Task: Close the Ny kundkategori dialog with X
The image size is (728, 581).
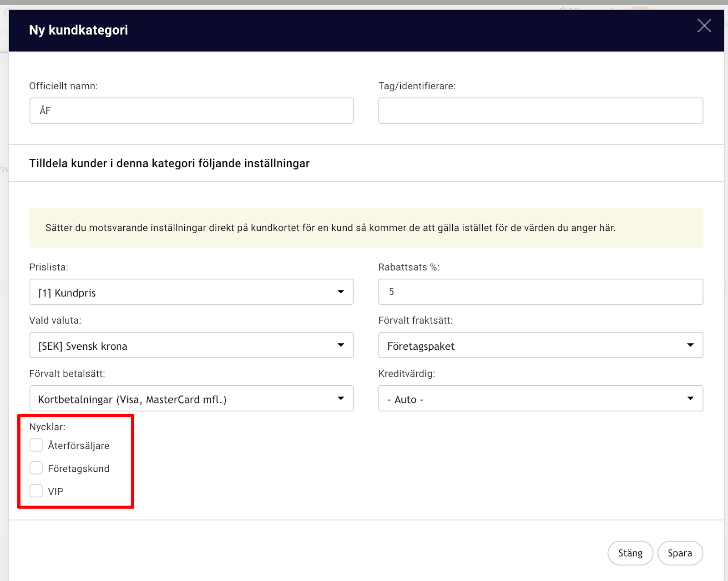Action: coord(704,25)
